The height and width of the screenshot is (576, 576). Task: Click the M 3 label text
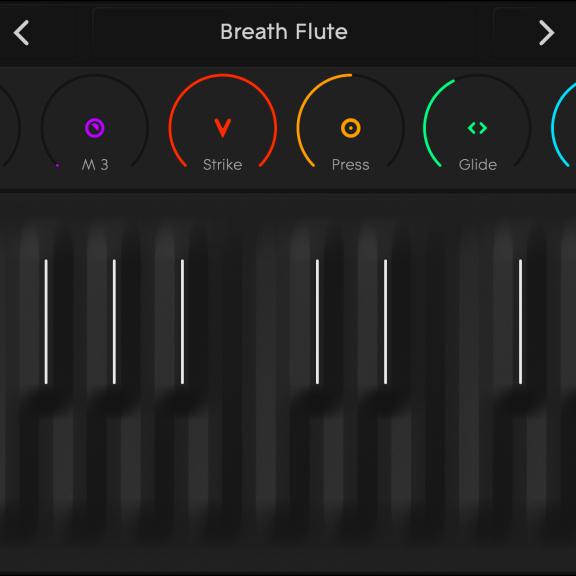95,165
